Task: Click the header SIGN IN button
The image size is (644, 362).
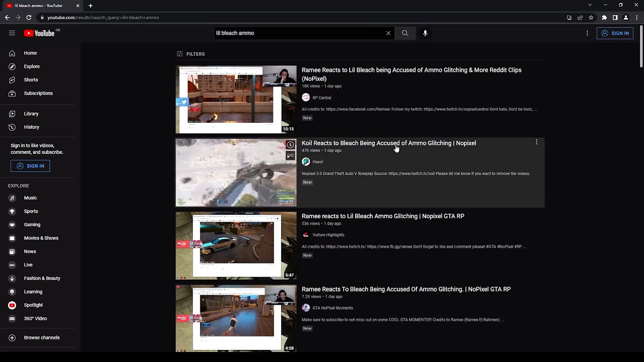Action: [615, 33]
